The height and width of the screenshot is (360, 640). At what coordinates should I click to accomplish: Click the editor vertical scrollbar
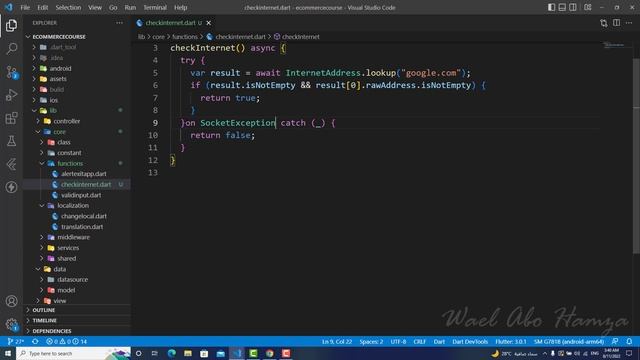click(636, 155)
